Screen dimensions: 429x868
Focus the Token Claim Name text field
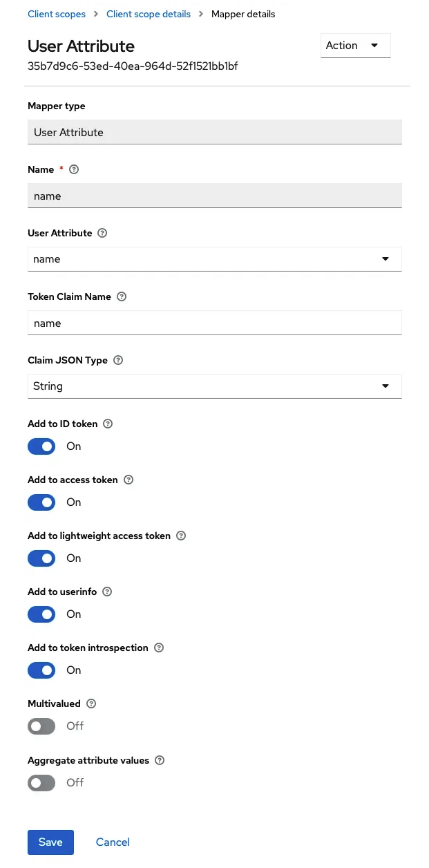pos(215,323)
